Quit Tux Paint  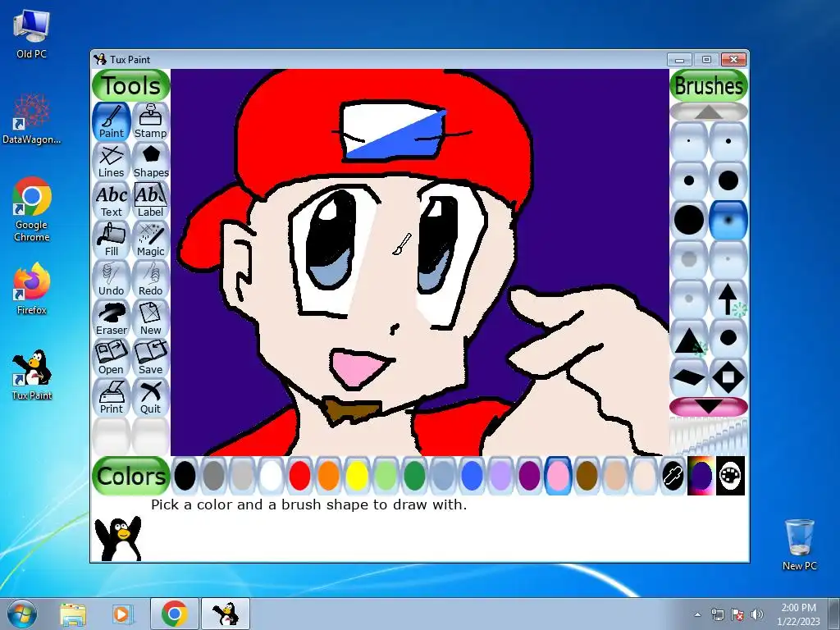click(151, 398)
